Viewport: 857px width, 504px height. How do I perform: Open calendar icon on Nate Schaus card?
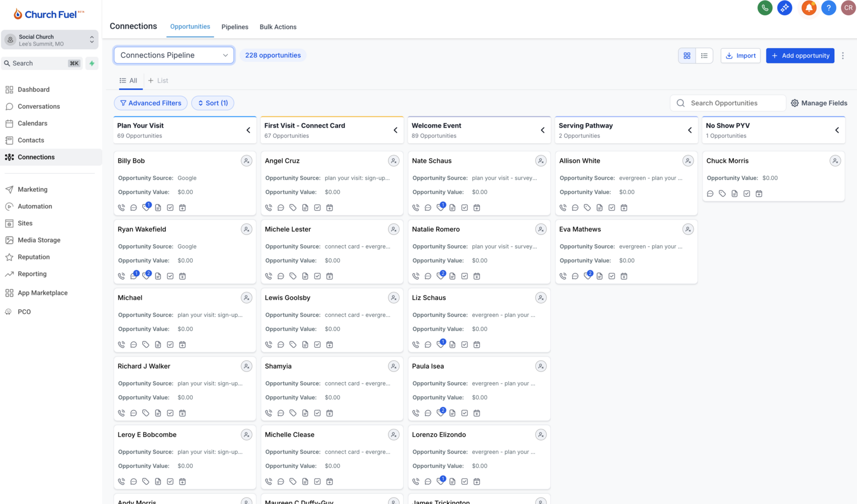click(x=477, y=208)
